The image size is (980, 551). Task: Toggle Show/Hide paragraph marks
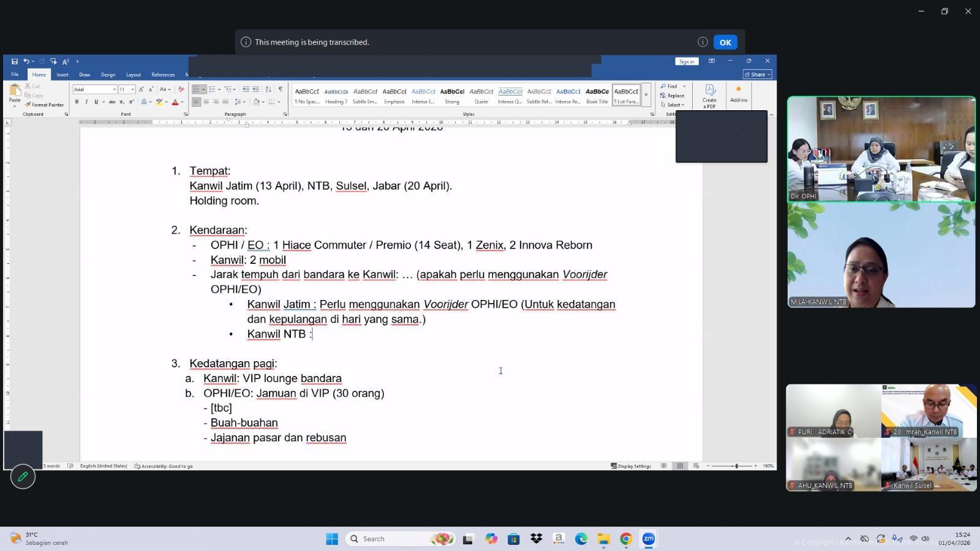[x=281, y=89]
